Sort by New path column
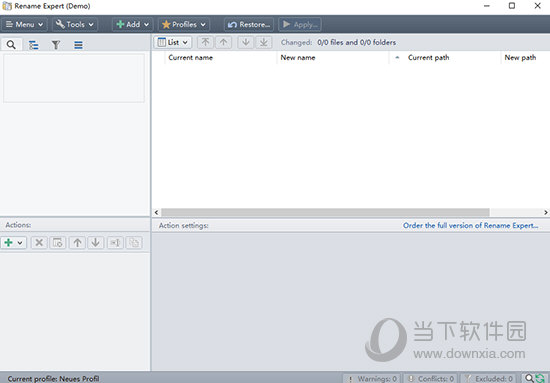Viewport: 550px width, 383px height. pyautogui.click(x=525, y=58)
